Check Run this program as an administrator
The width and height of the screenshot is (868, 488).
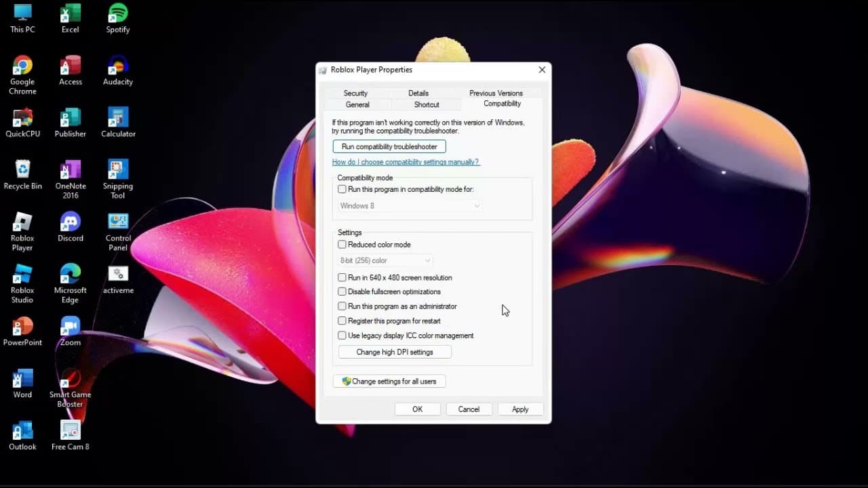pyautogui.click(x=342, y=306)
